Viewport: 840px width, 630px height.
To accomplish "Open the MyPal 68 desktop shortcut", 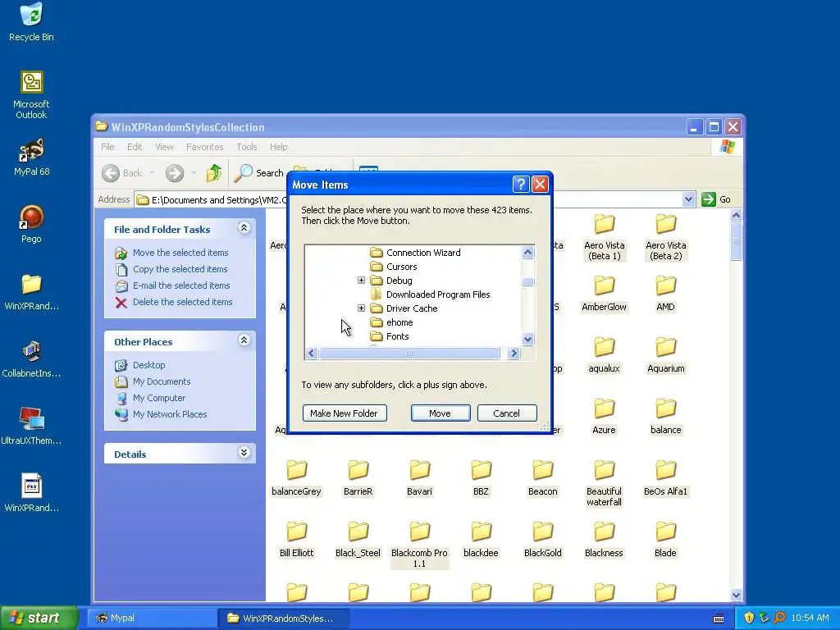I will pyautogui.click(x=32, y=157).
